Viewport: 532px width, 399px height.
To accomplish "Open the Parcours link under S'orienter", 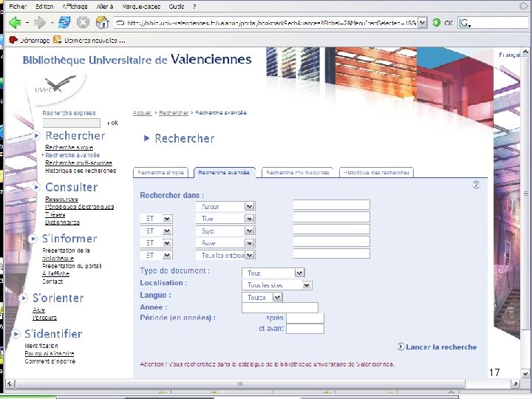I will 44,317.
